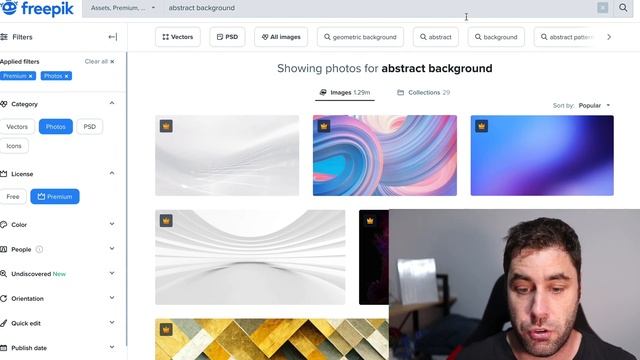Click crown icon on dark image
The image size is (640, 360).
pyautogui.click(x=370, y=221)
